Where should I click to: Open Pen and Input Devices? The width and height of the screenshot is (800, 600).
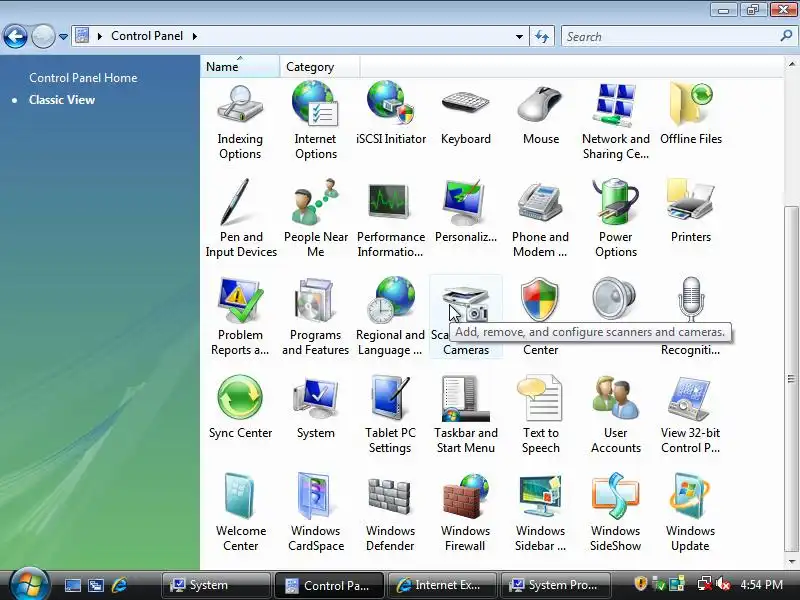point(241,219)
